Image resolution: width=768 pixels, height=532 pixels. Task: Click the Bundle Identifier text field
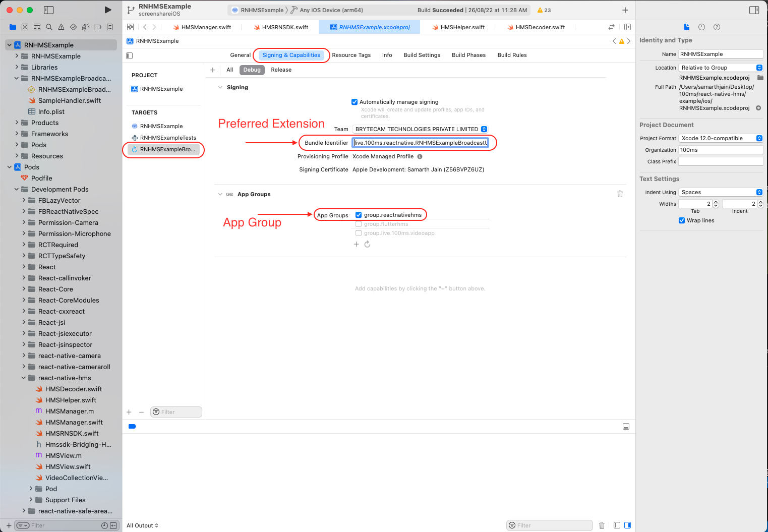pyautogui.click(x=421, y=143)
